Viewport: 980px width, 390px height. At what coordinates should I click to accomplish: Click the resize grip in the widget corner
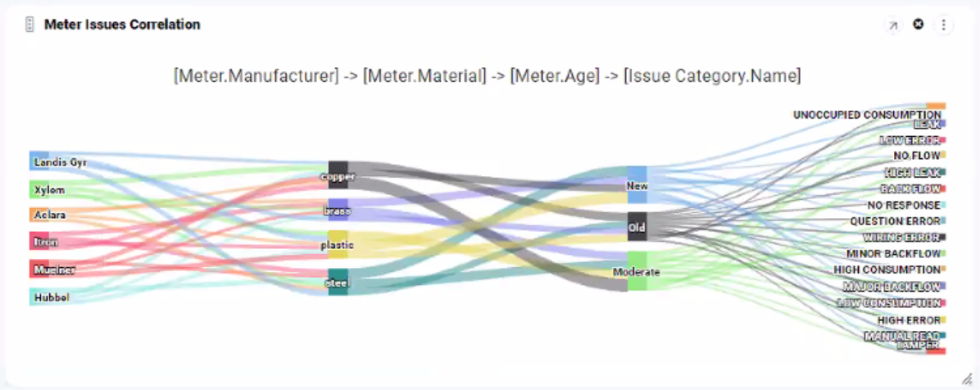(x=967, y=377)
